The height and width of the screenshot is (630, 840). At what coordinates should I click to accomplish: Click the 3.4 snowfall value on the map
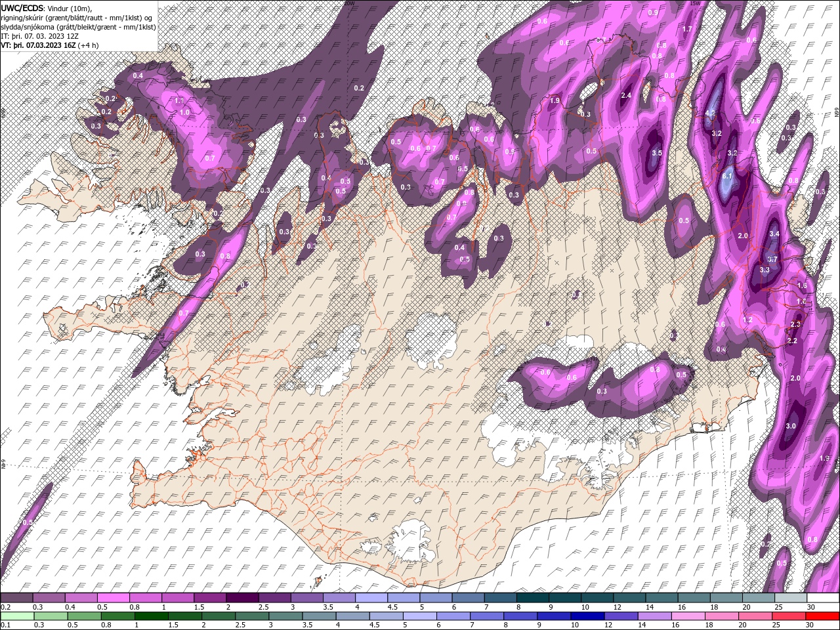click(774, 234)
